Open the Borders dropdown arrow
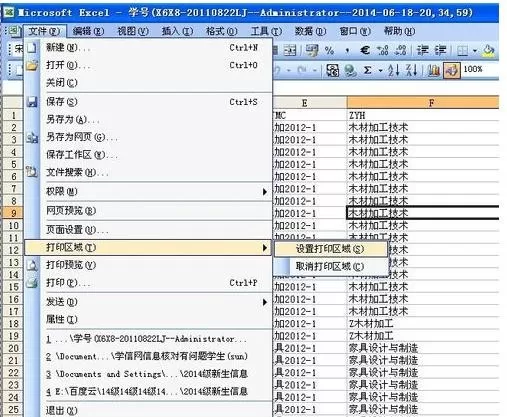 click(475, 51)
